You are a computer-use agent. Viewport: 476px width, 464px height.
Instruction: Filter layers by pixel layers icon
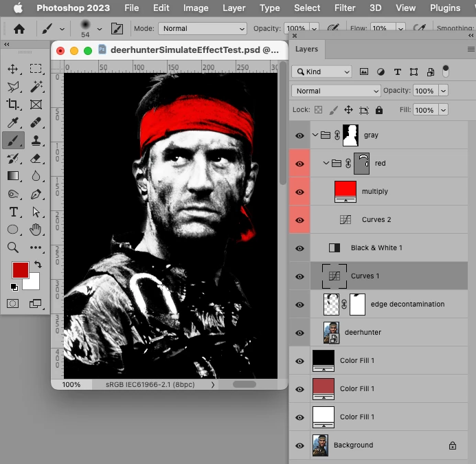pos(363,71)
